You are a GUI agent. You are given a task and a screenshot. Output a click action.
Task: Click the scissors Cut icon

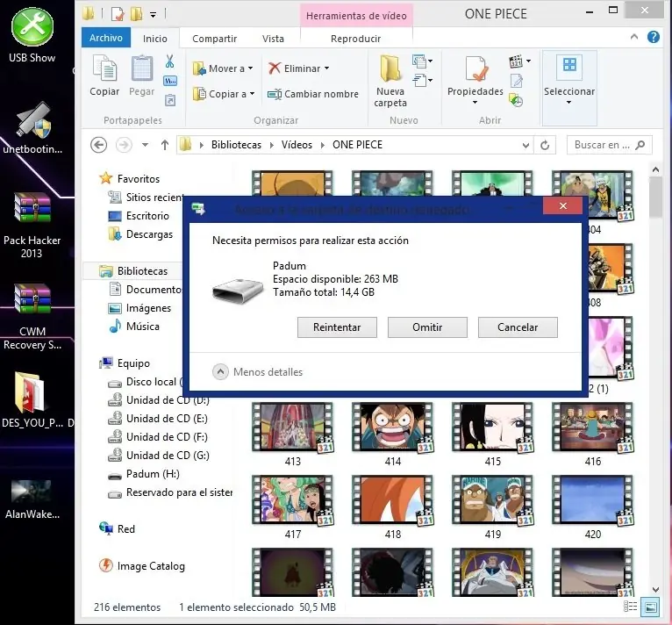[169, 61]
